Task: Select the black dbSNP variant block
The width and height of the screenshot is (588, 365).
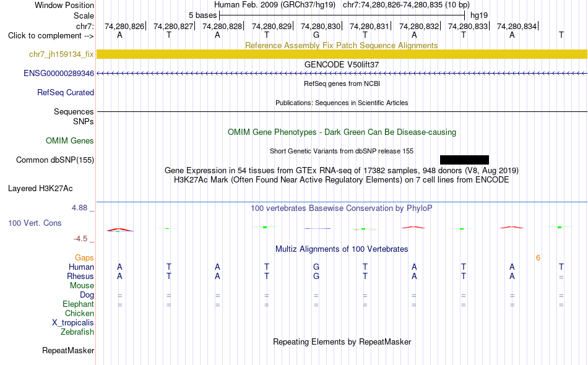Action: click(464, 160)
